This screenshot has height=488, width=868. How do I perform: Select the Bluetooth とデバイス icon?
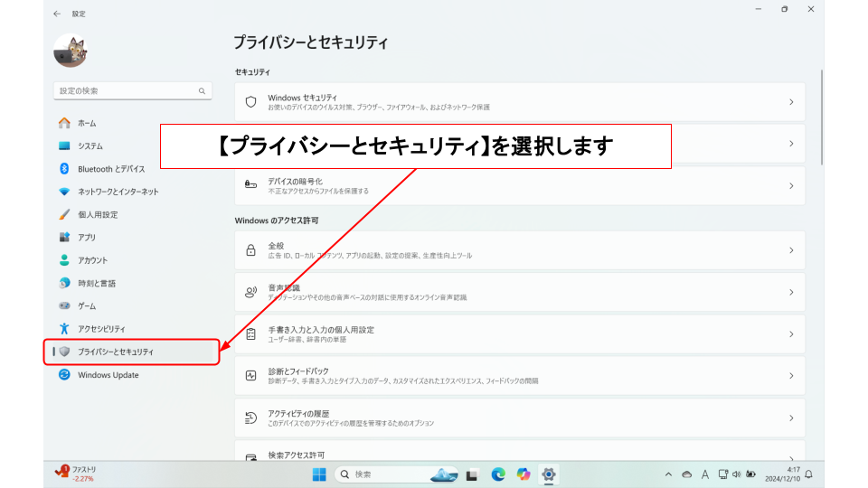click(64, 169)
